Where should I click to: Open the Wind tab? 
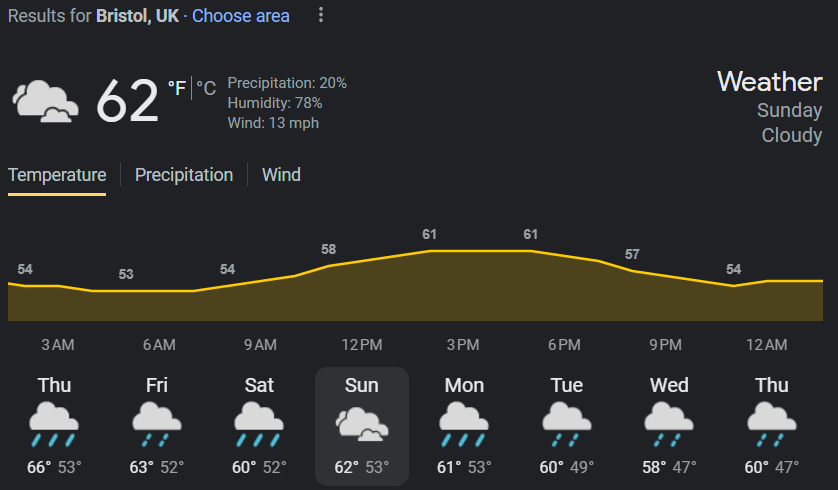281,175
